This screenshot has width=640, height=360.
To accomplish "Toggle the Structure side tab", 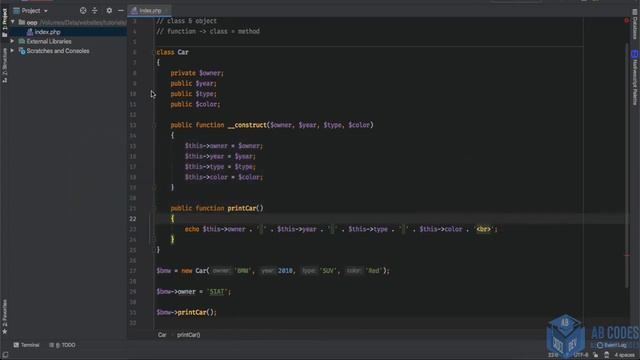I will tap(4, 65).
